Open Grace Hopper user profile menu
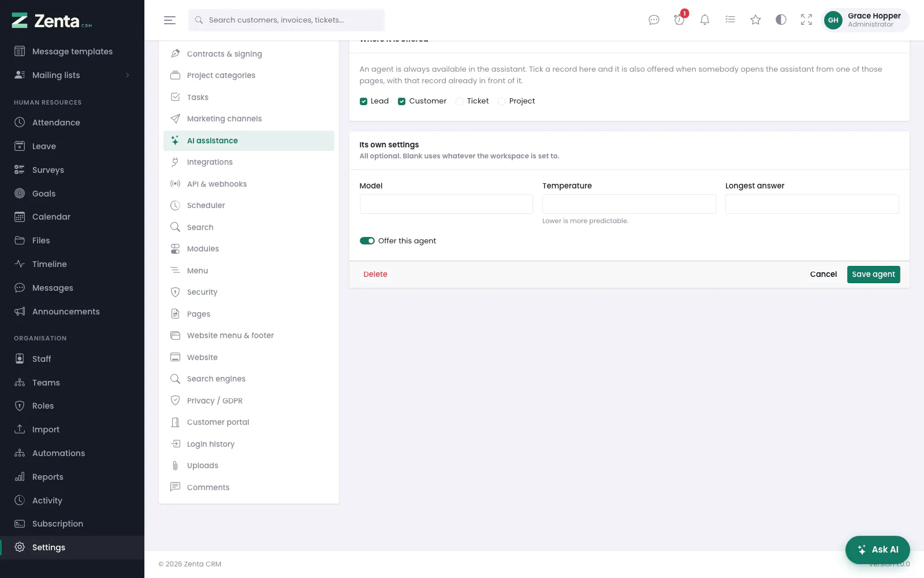 865,20
